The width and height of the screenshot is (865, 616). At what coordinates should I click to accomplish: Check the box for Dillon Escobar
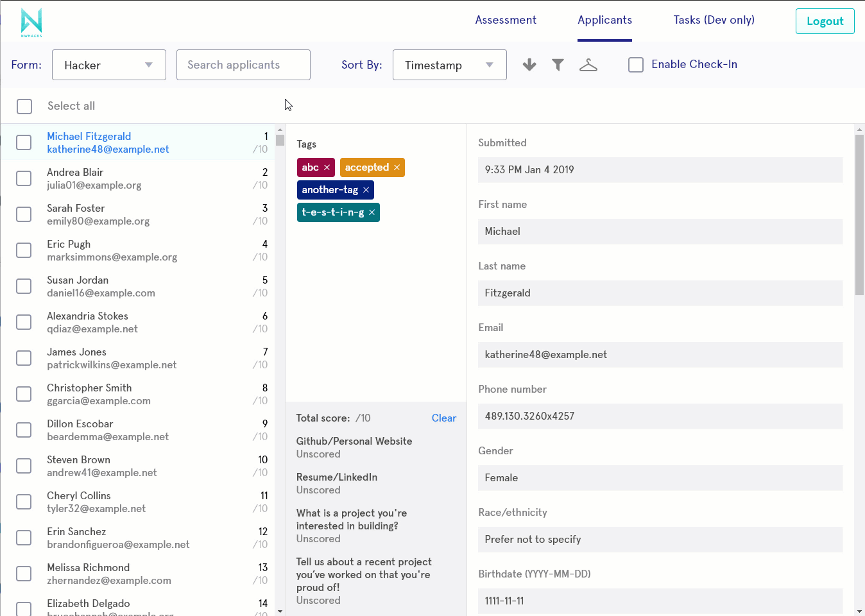[x=24, y=430]
